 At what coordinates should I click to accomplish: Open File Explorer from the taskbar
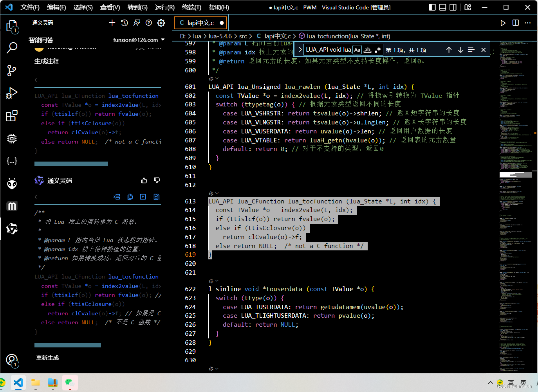[x=36, y=383]
